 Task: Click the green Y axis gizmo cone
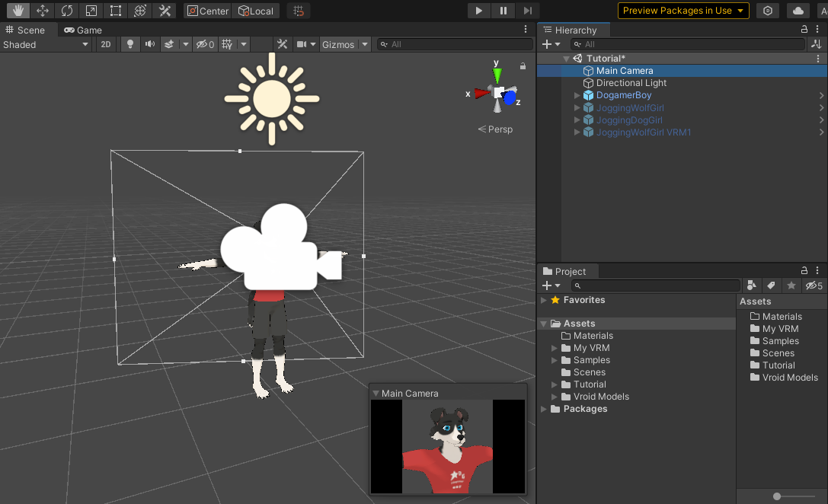[x=497, y=76]
